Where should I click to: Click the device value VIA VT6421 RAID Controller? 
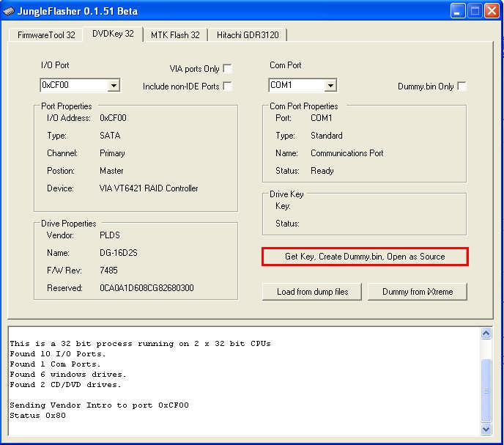coord(149,188)
